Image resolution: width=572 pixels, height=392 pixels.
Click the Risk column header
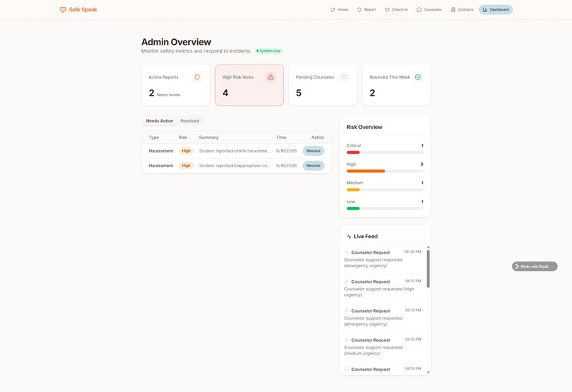[183, 138]
